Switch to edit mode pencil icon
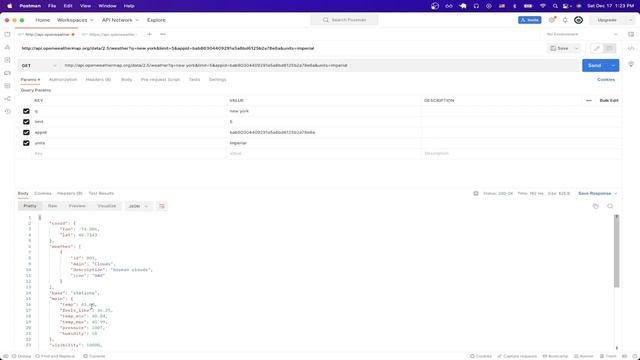Viewport: 640px width, 360px height. coord(597,49)
